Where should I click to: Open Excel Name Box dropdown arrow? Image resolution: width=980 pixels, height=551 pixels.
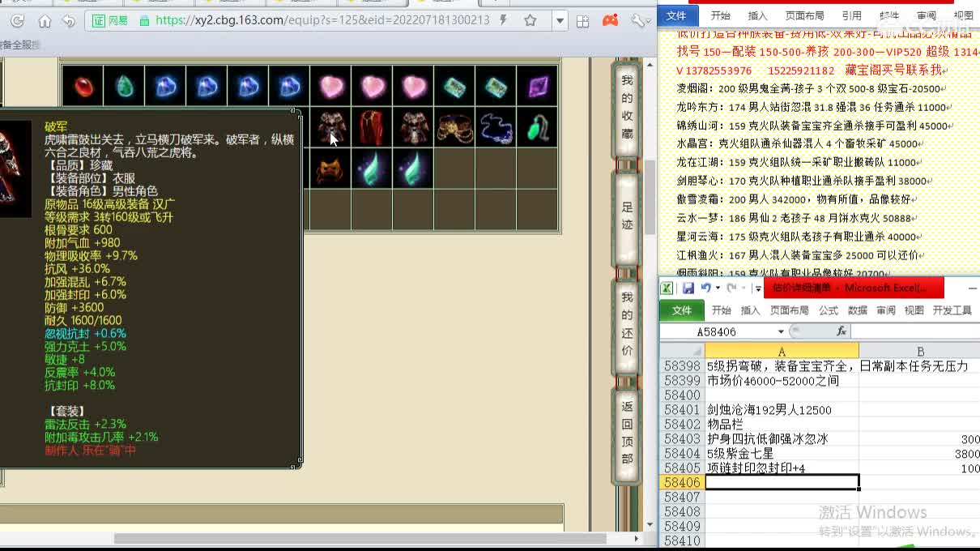(781, 331)
